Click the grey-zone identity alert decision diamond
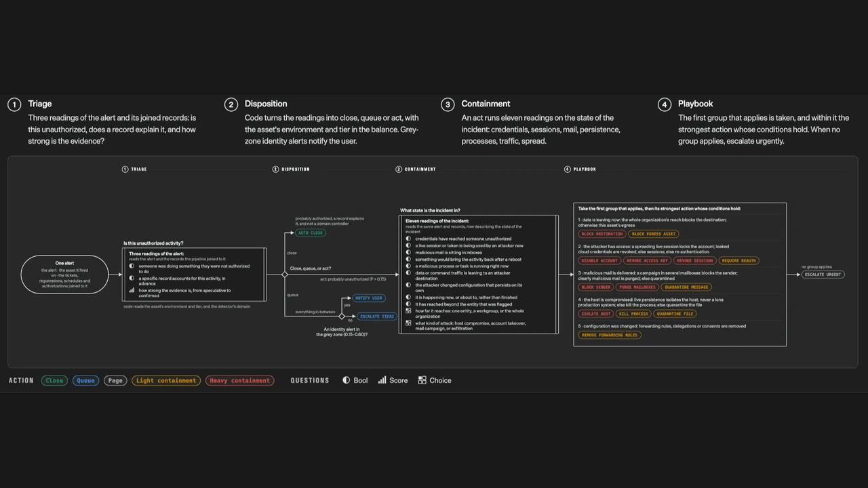Image resolution: width=868 pixels, height=488 pixels. (x=342, y=317)
